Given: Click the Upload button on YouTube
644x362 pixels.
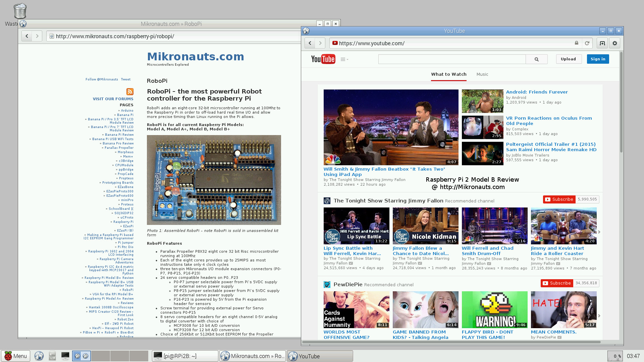Looking at the screenshot, I should [x=569, y=59].
